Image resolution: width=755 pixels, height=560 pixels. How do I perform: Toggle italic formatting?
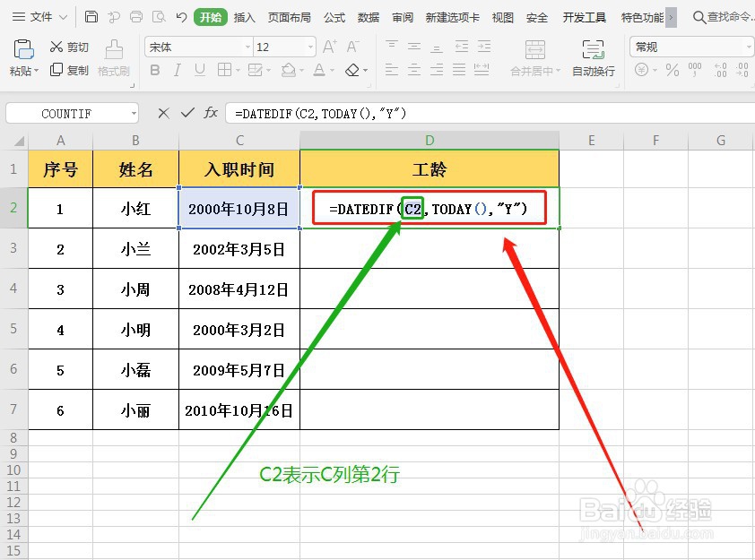point(176,70)
